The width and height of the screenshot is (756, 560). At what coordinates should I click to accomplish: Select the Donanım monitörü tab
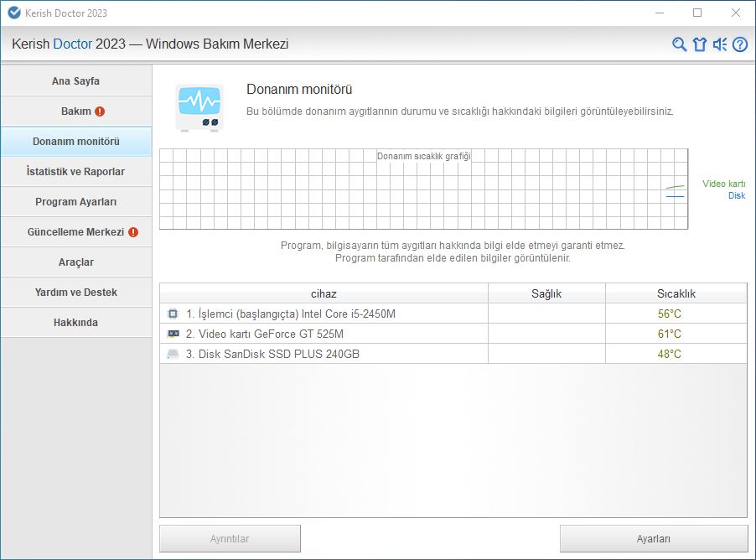click(x=76, y=142)
